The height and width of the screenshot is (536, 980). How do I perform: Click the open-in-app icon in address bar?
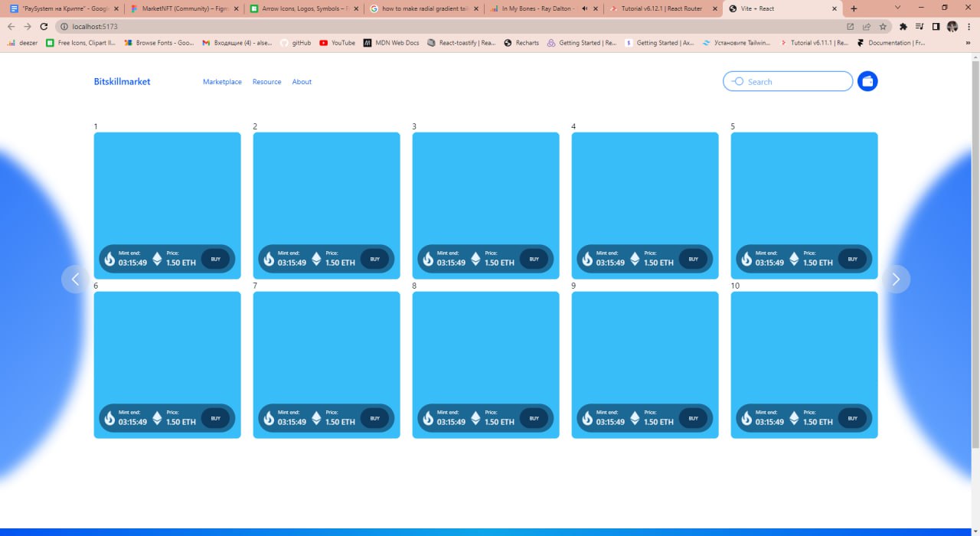[x=851, y=26]
